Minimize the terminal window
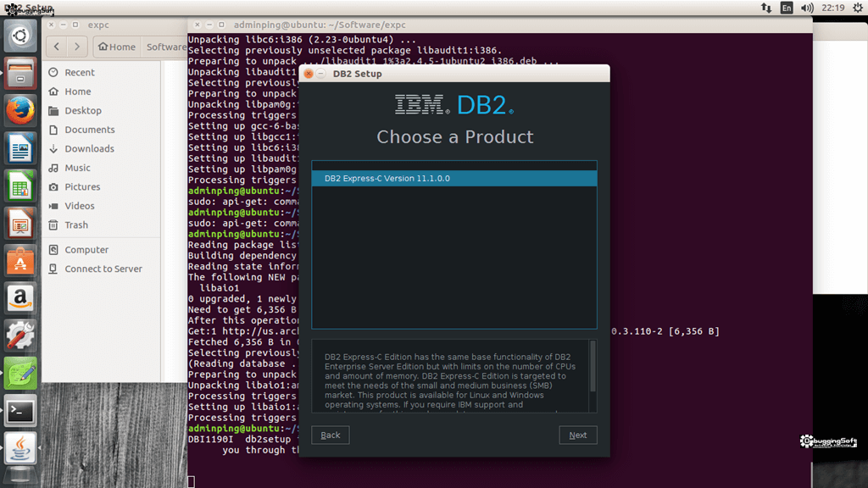The height and width of the screenshot is (488, 868). pos(209,25)
